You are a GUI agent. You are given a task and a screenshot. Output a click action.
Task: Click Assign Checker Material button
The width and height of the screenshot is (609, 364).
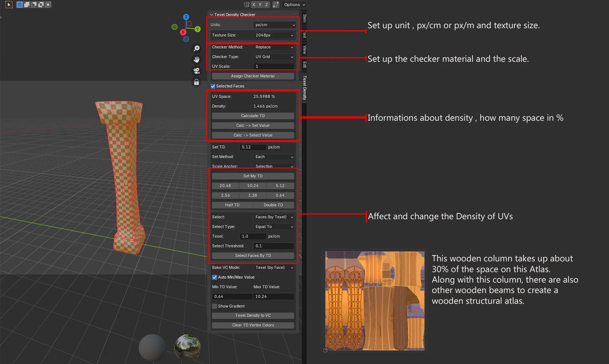tap(253, 76)
